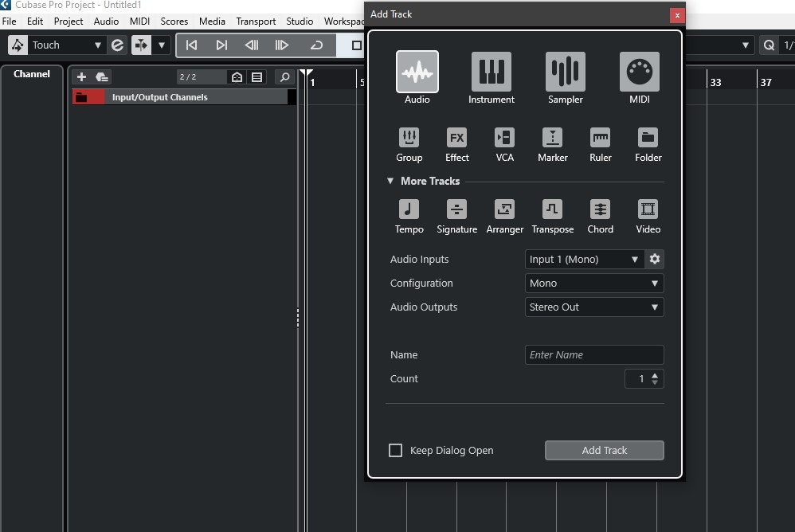Open the Audio Inputs dropdown
The width and height of the screenshot is (795, 532).
pyautogui.click(x=585, y=259)
